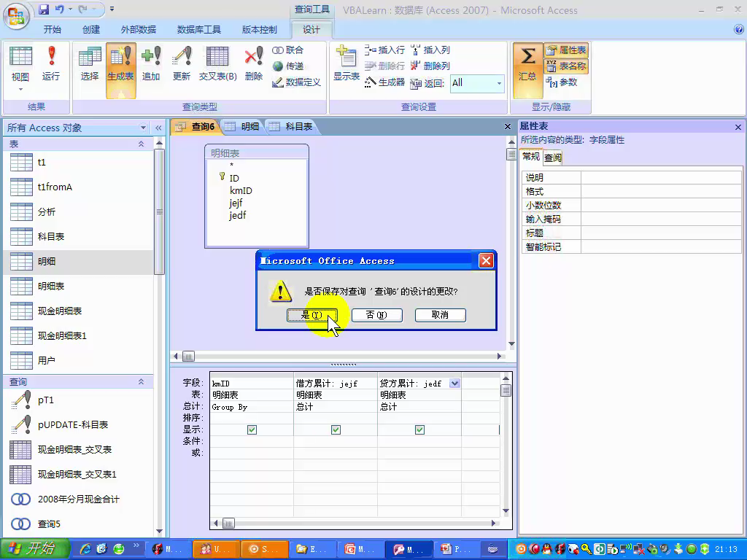Click 删除列 delete columns

click(430, 66)
